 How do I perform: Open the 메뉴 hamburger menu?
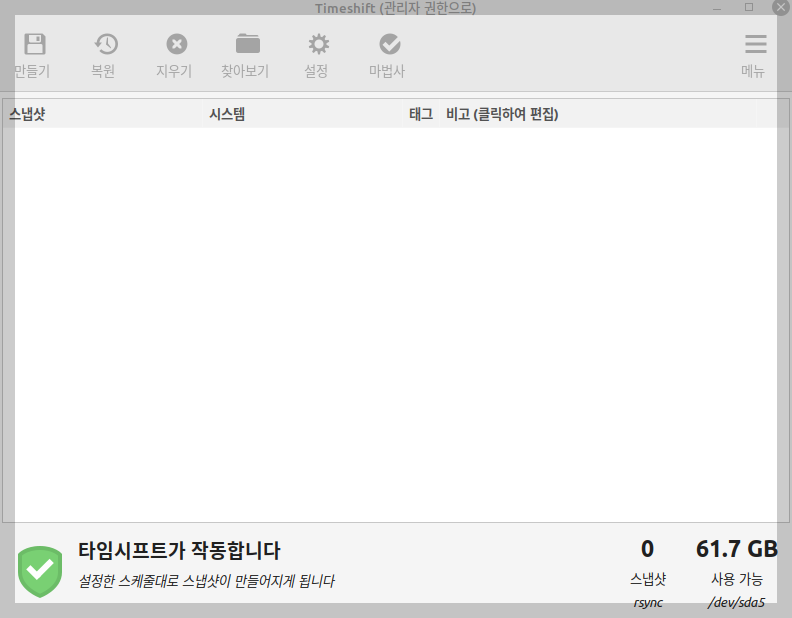coord(756,44)
